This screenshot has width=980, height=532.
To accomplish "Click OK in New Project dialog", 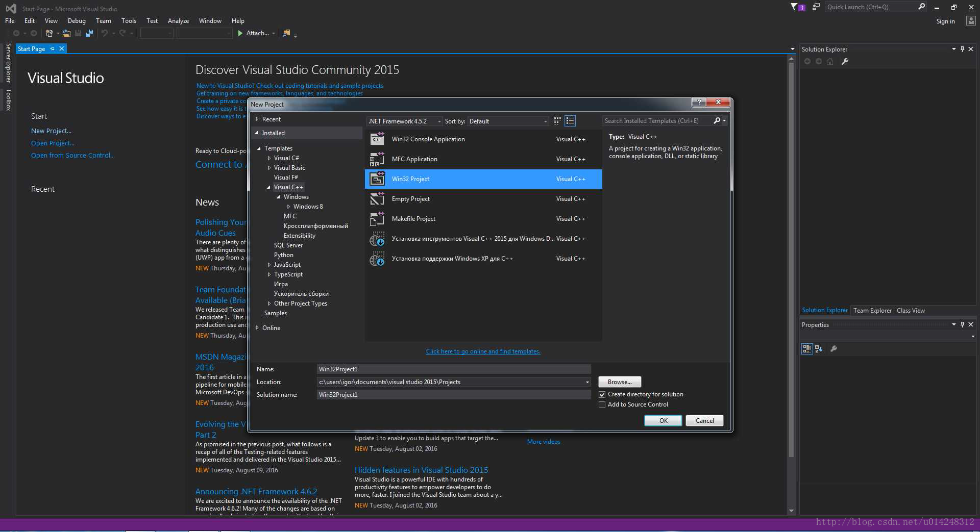I will pyautogui.click(x=663, y=421).
